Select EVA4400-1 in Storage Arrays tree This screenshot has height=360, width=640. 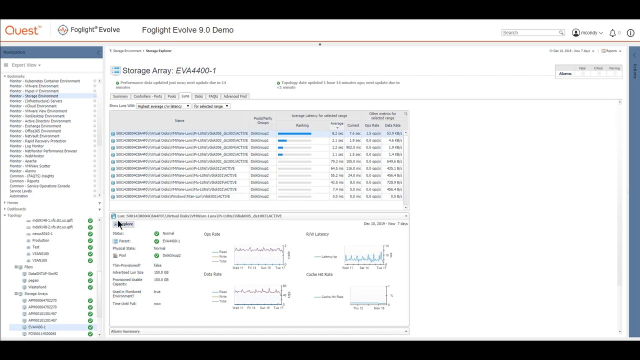pos(37,327)
